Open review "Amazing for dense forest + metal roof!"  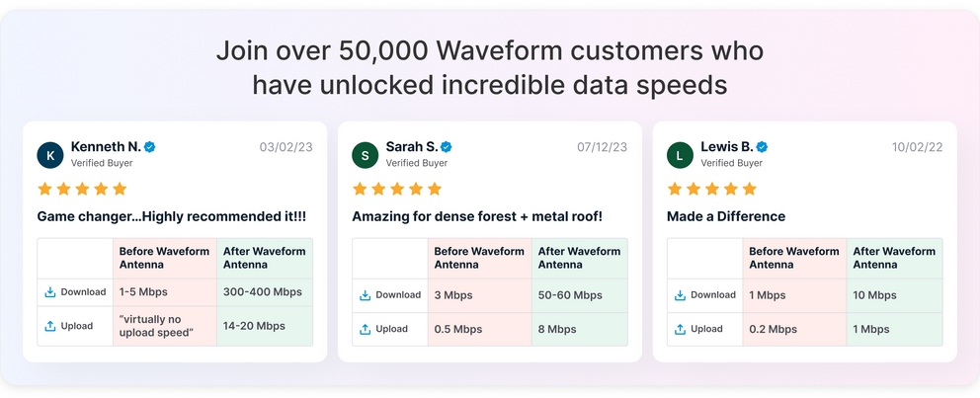tap(477, 216)
